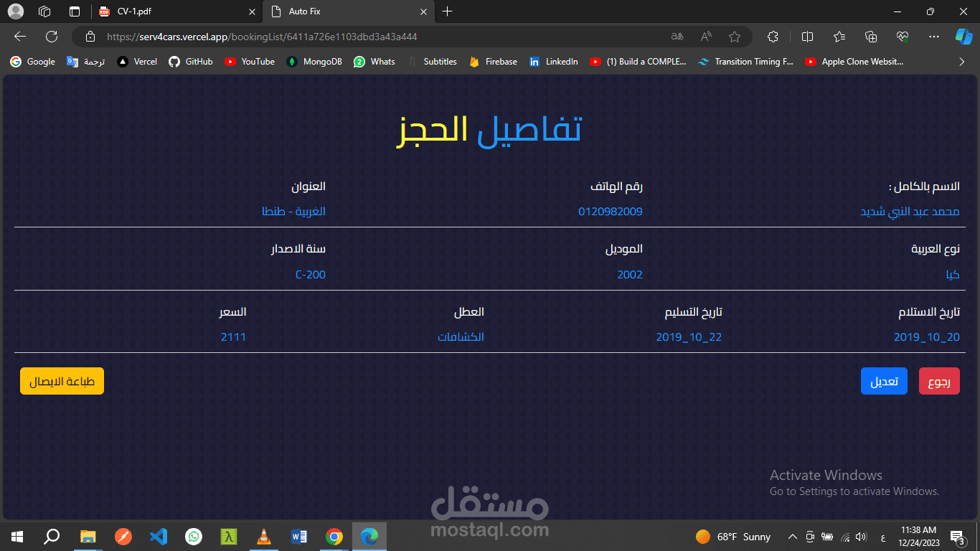980x551 pixels.
Task: Open Browser essentials heart icon
Action: pos(903,37)
